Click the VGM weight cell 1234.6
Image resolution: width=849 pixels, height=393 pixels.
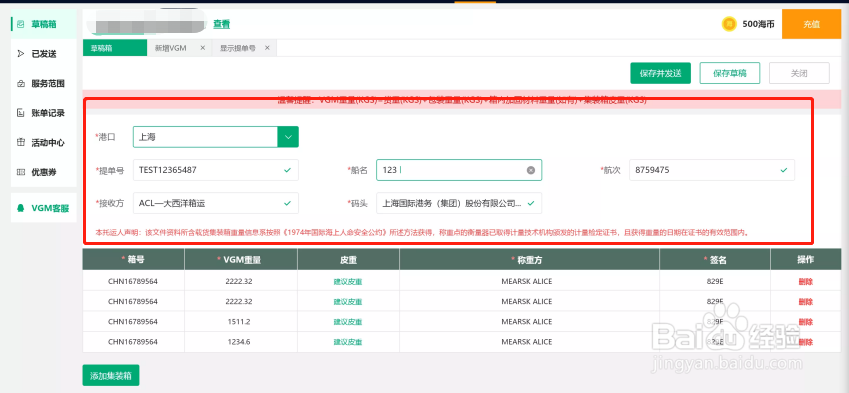(239, 342)
